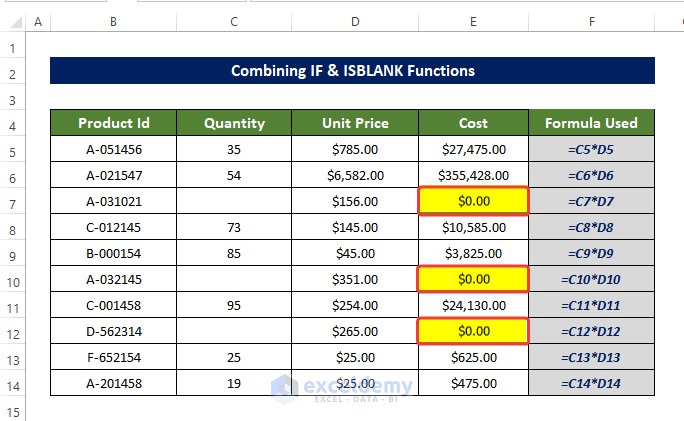Select the cell containing A-051456
This screenshot has height=421, width=684.
(x=113, y=149)
